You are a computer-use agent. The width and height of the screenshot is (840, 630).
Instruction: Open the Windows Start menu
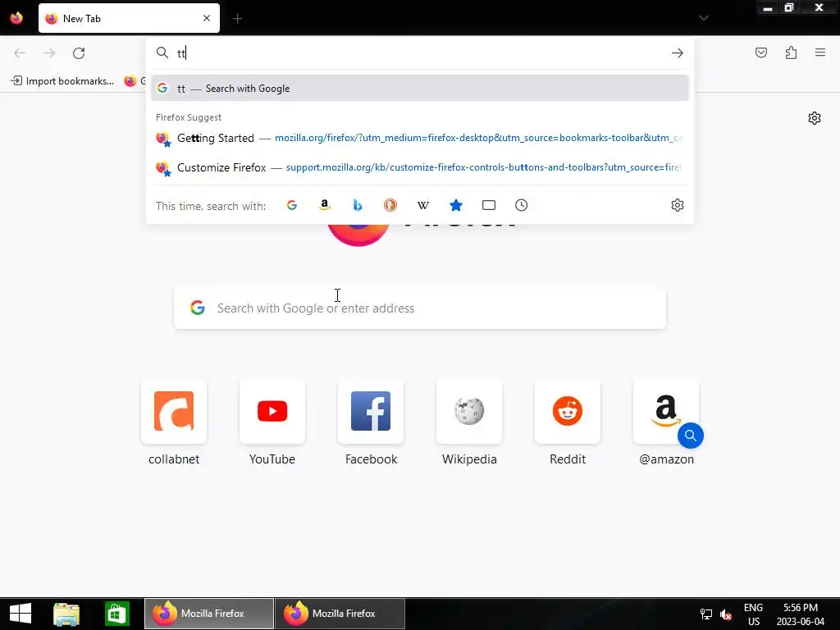pyautogui.click(x=21, y=614)
